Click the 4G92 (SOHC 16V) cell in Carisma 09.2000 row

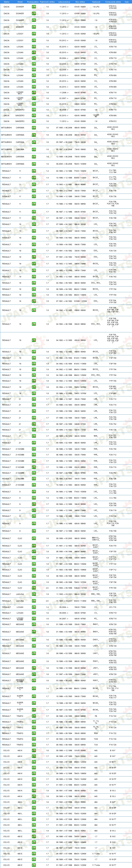(x=113, y=164)
